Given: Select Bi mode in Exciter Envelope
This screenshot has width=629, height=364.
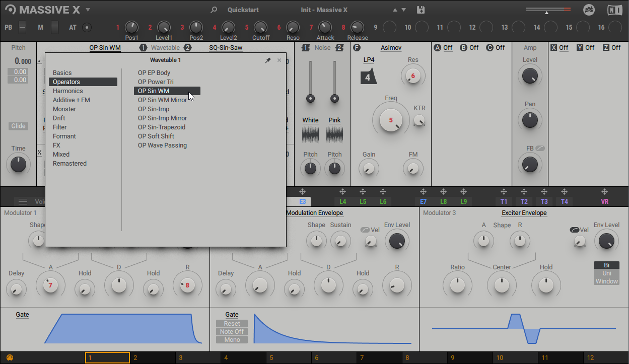Looking at the screenshot, I should click(606, 265).
